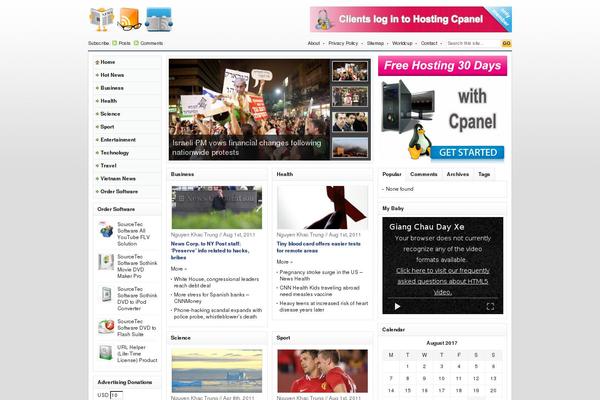Screen dimensions: 600x400
Task: Click More link under Health article
Action: point(284,262)
